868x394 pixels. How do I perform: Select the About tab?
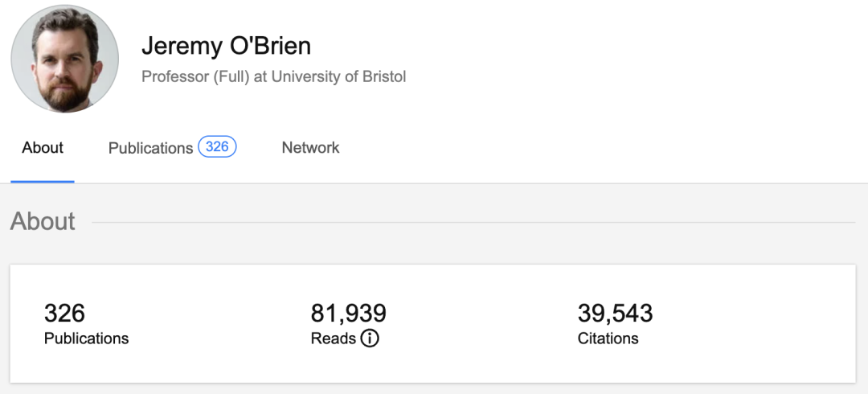tap(43, 148)
